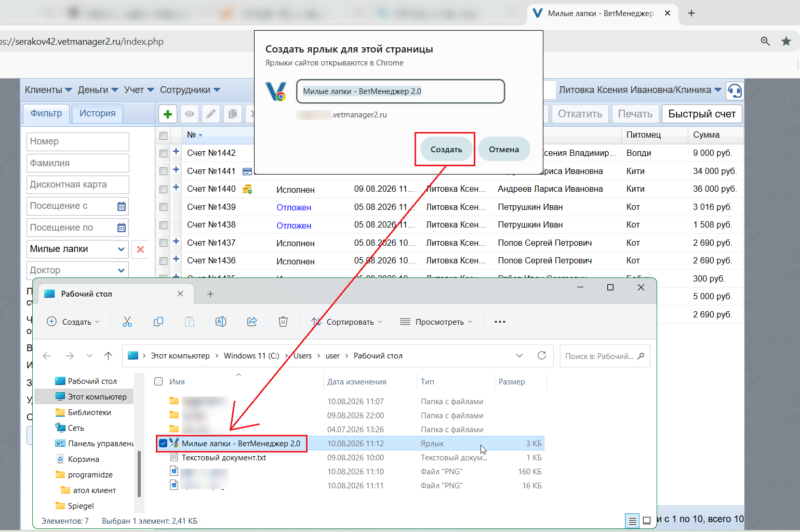Switch Explorer to large thumbnails view icon
This screenshot has height=532, width=800.
click(647, 520)
